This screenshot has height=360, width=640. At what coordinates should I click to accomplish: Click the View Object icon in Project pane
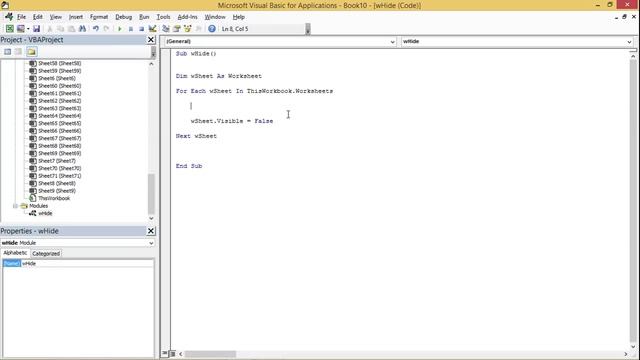pos(18,52)
